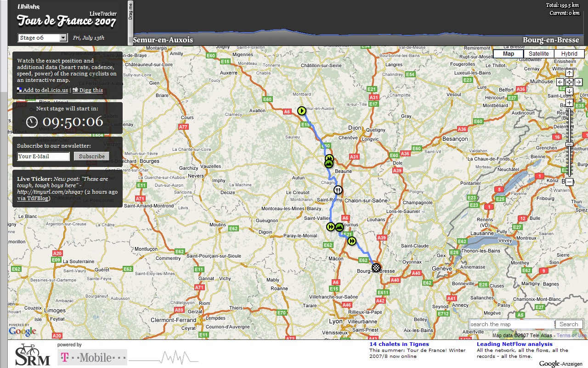588x368 pixels.
Task: Click the Subscribe newsletter button
Action: click(x=91, y=156)
